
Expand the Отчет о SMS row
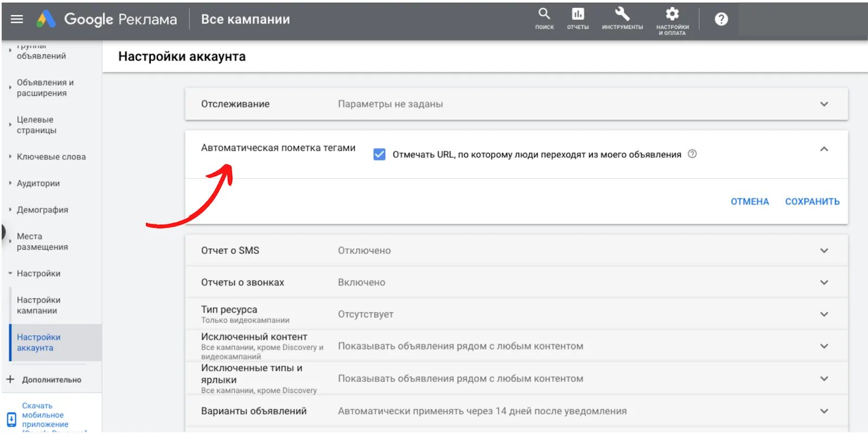point(516,250)
